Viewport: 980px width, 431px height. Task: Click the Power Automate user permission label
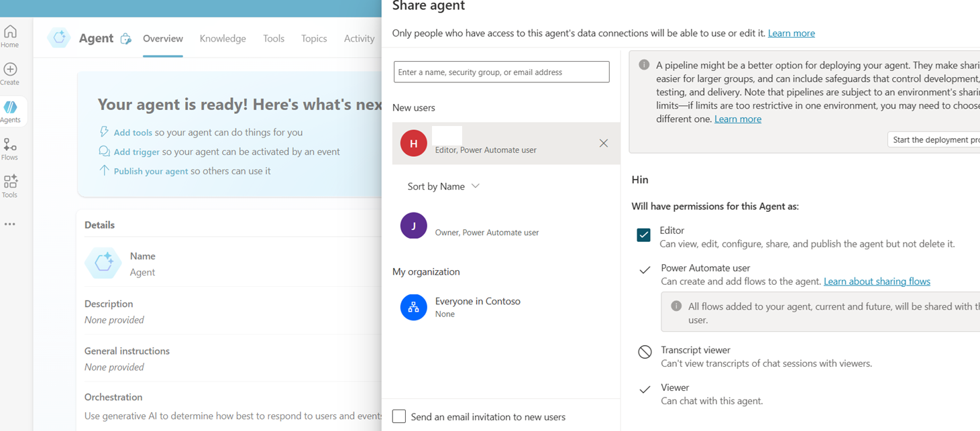706,267
